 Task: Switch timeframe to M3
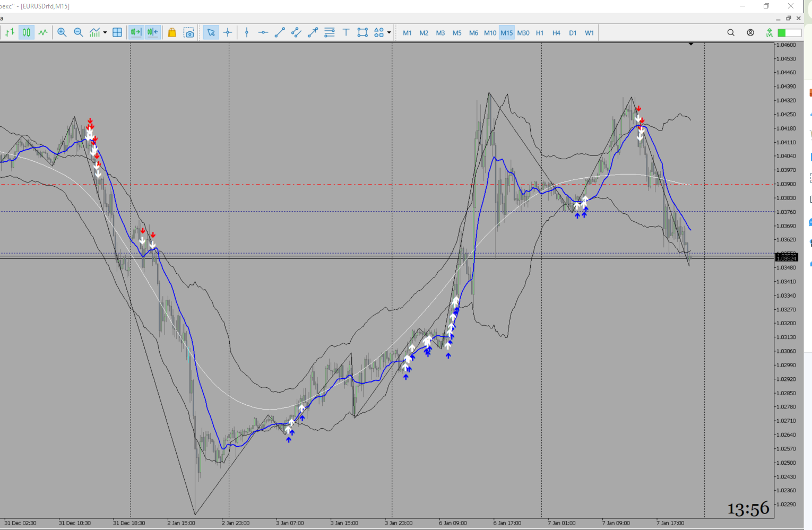click(x=440, y=33)
